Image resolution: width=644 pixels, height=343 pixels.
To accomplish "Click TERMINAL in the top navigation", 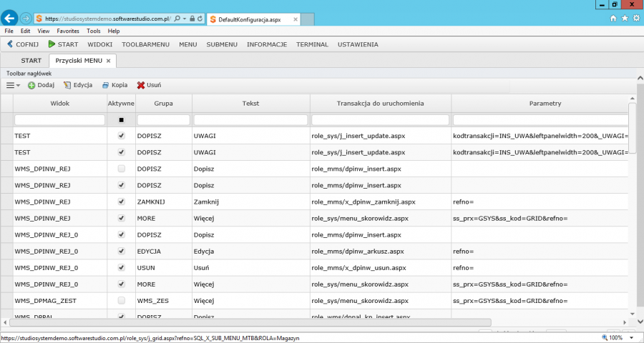I will click(312, 44).
